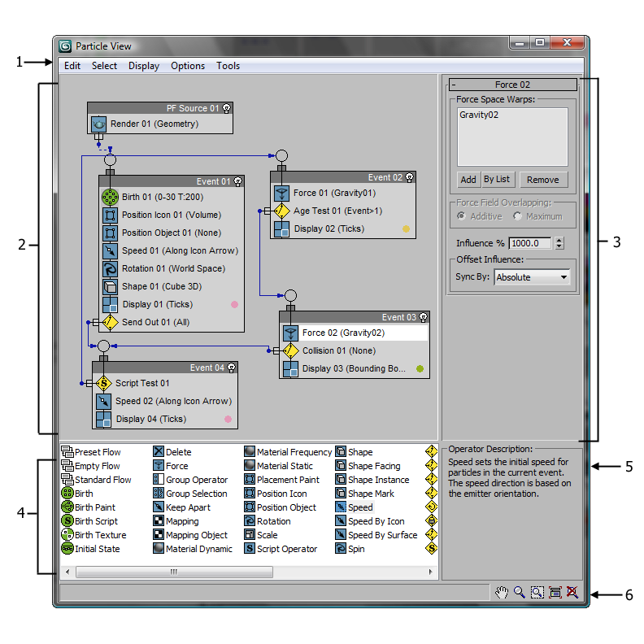
Task: Select Standard Flow depot item
Action: [96, 480]
